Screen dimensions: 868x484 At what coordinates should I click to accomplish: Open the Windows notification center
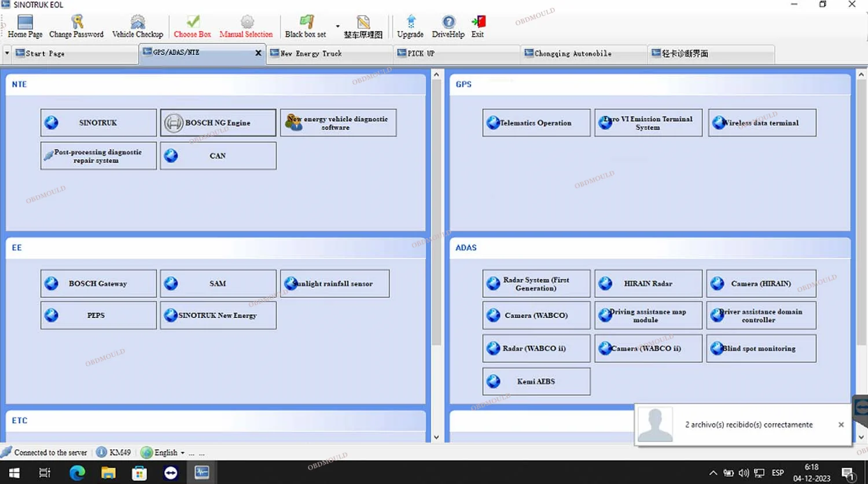pos(848,474)
